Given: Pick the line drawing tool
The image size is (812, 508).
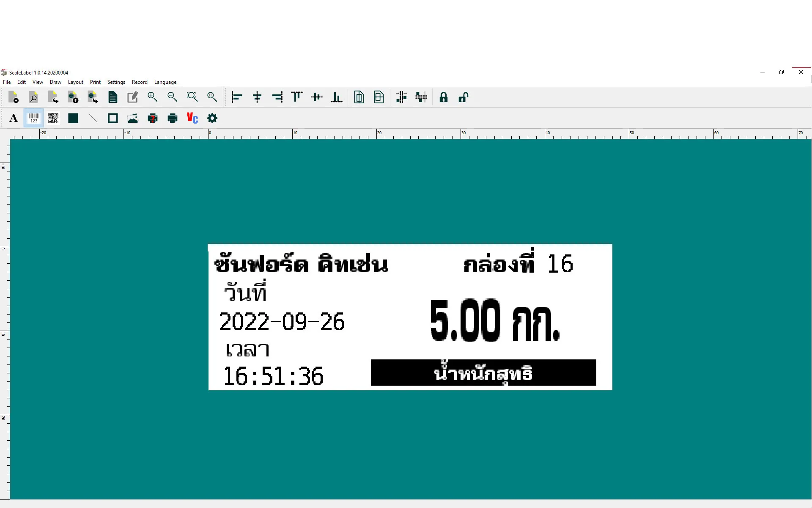Looking at the screenshot, I should point(93,119).
